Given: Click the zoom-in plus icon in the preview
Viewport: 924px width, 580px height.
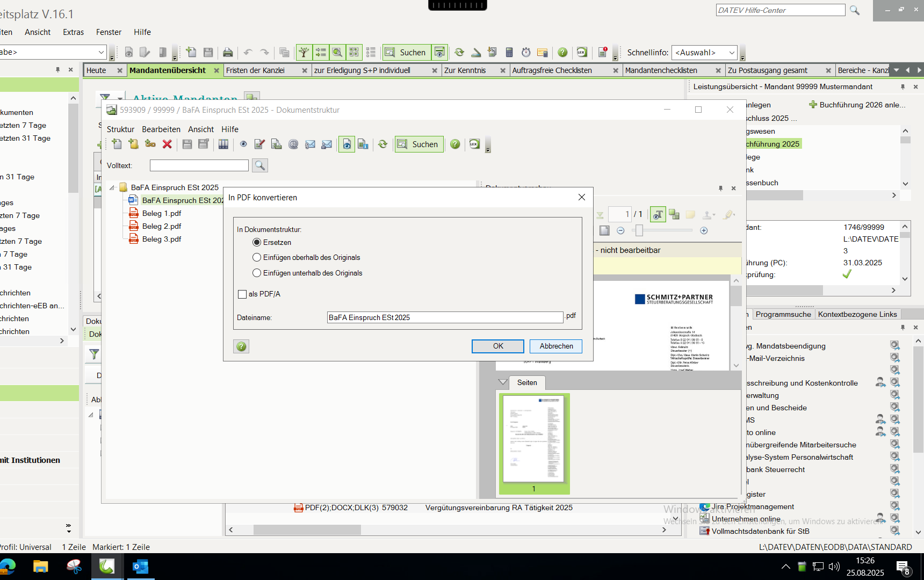Looking at the screenshot, I should pyautogui.click(x=704, y=230).
